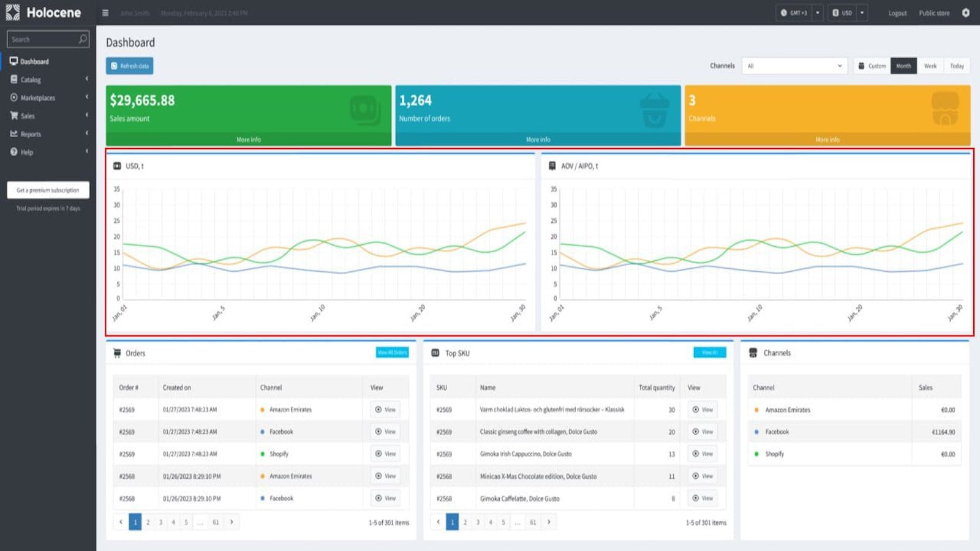Click Amazon Emirates in the Channels table
This screenshot has width=980, height=551.
[787, 410]
